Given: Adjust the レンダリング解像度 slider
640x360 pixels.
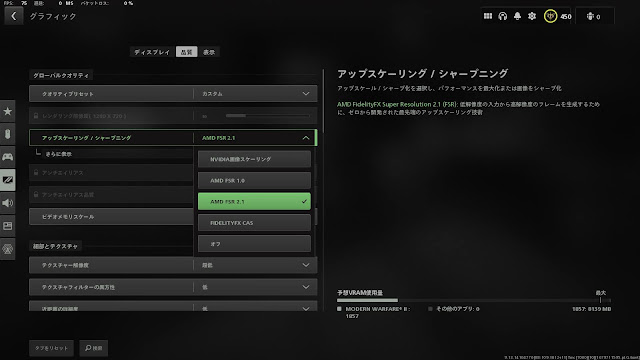Looking at the screenshot, I should coord(268,116).
